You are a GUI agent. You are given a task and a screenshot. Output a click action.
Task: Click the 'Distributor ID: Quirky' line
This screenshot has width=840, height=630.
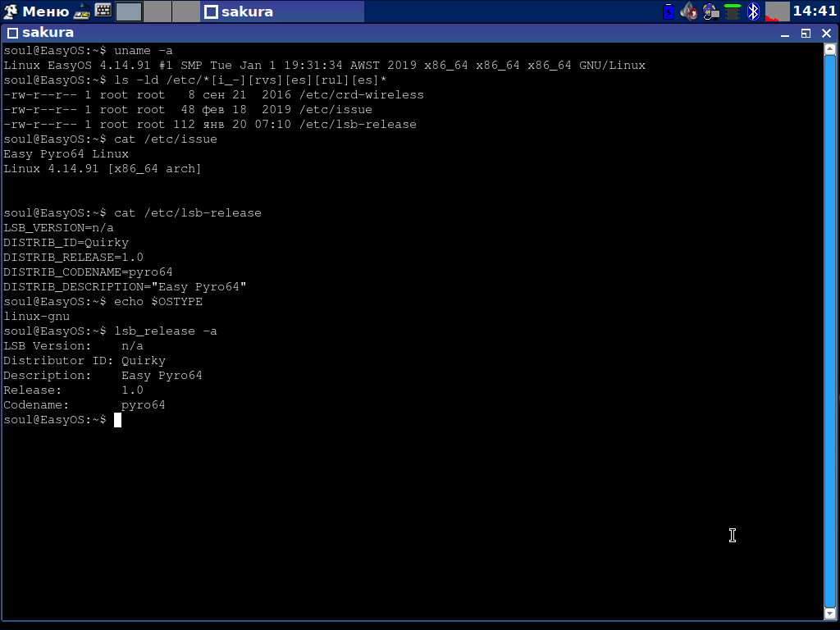tap(84, 361)
